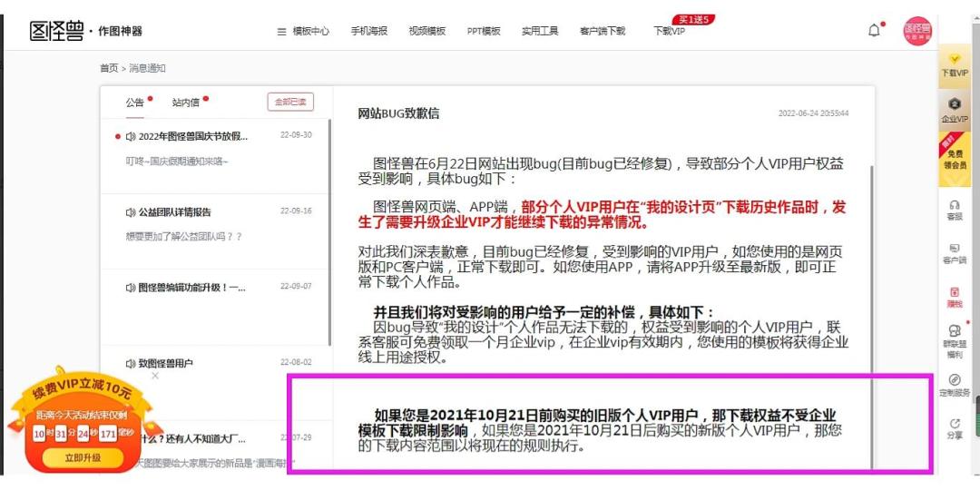Switch to the 公告 tab
Screen dimensions: 980x490
click(x=134, y=103)
